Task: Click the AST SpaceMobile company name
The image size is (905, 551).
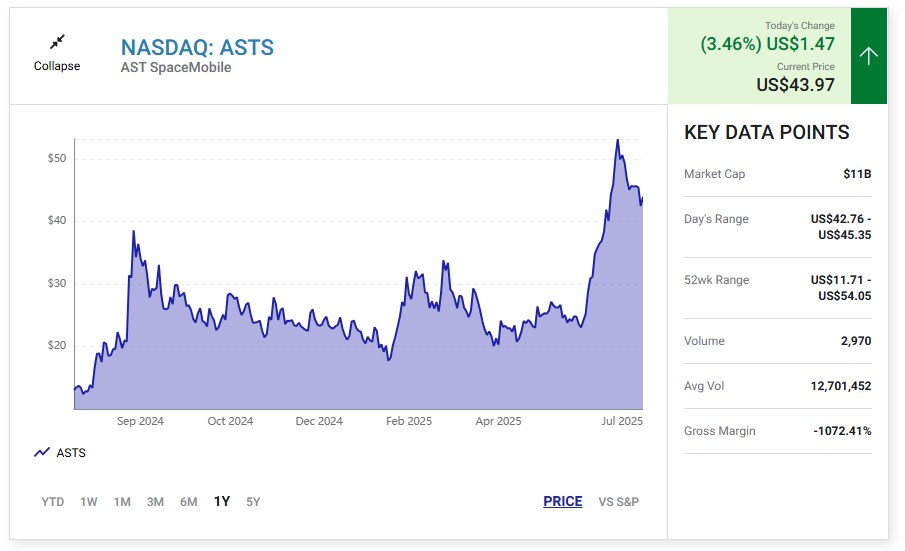Action: [x=176, y=68]
